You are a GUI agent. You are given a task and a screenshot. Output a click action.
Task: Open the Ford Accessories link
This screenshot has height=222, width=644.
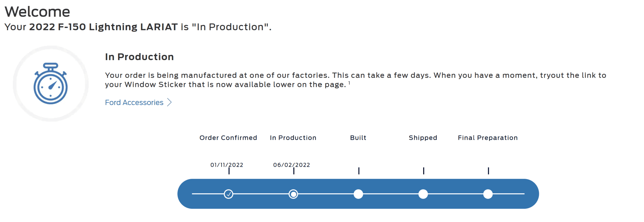134,103
